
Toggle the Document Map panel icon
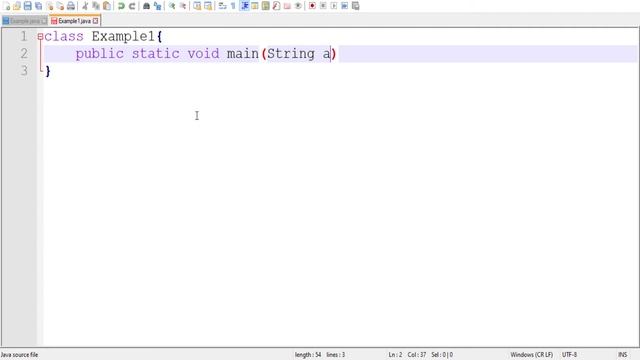[266, 6]
